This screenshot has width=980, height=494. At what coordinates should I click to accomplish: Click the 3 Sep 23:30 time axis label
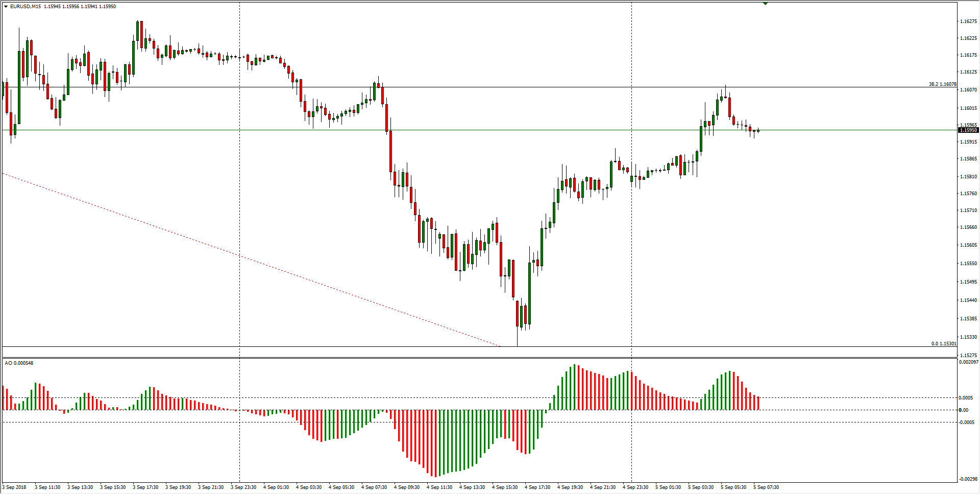243,487
